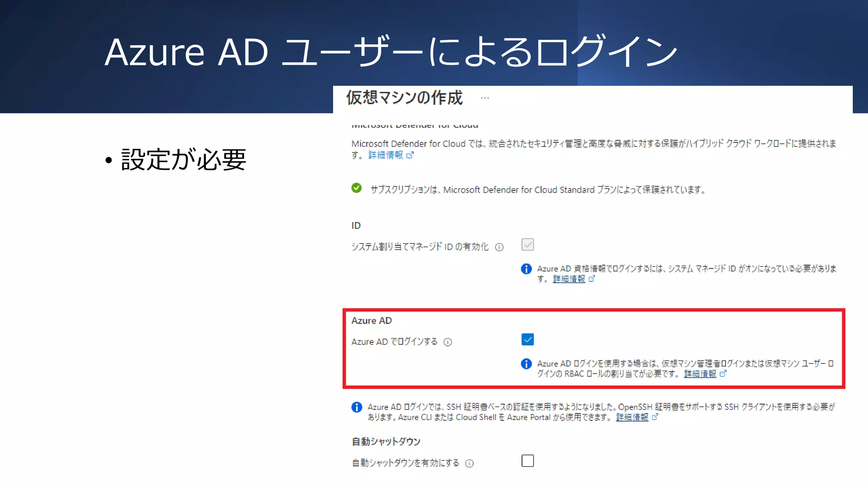Open the ellipsis menu beside 仮想マシンの作成

pos(485,98)
